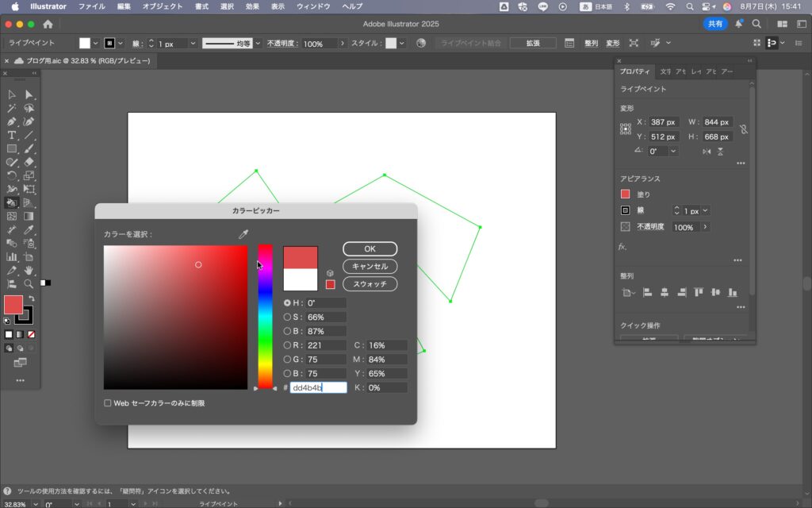The height and width of the screenshot is (508, 812).
Task: Select the Line Segment tool
Action: pyautogui.click(x=29, y=135)
